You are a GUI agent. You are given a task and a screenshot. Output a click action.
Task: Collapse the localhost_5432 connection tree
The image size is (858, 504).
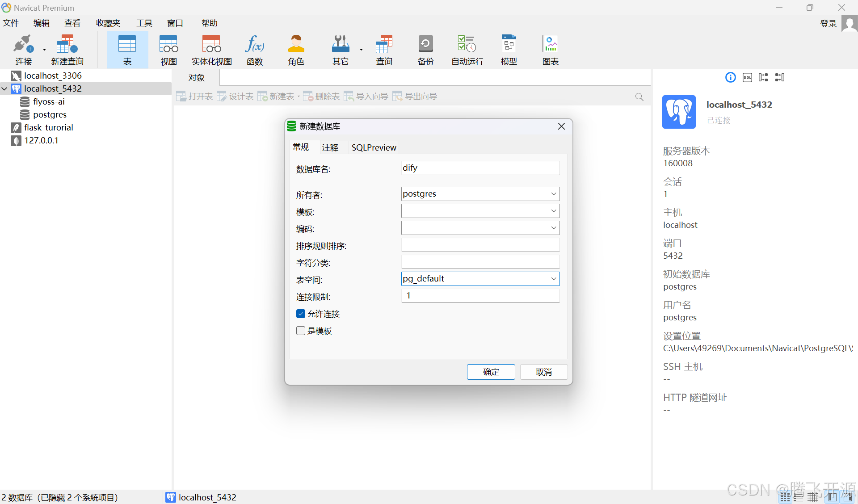(4, 89)
